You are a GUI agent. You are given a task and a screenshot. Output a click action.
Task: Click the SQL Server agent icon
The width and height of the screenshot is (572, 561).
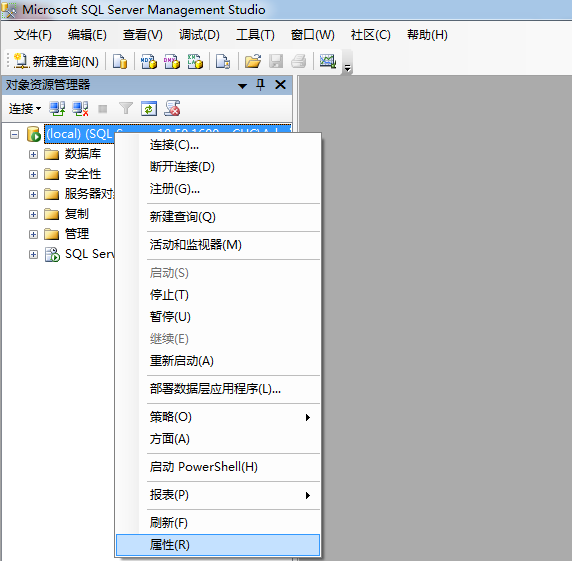coord(52,254)
